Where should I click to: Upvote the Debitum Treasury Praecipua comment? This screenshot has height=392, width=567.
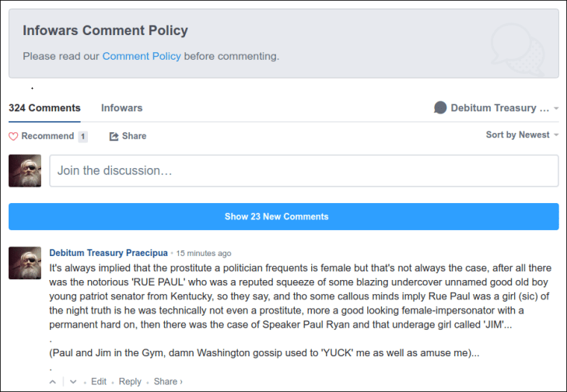(53, 382)
